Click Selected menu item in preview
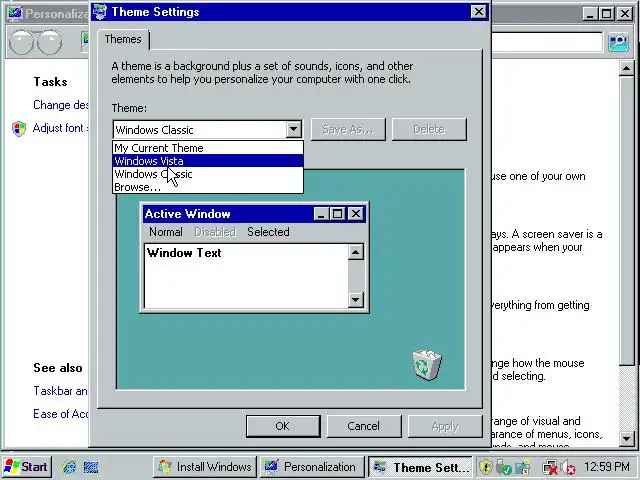640x480 pixels. click(x=268, y=232)
